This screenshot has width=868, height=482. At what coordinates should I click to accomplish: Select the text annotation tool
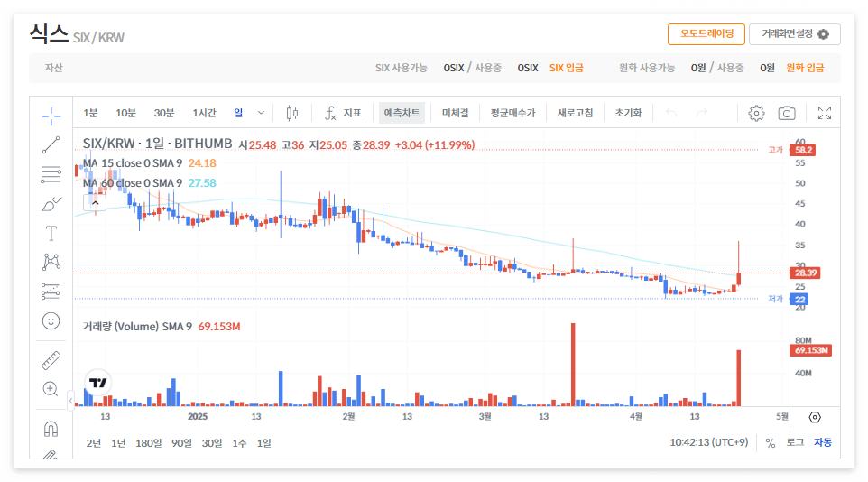point(51,233)
